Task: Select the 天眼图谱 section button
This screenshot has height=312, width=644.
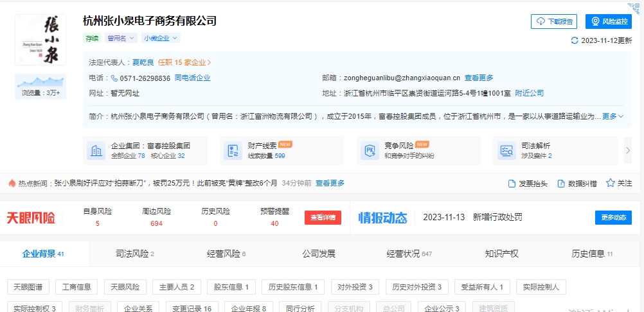Action: coord(28,287)
